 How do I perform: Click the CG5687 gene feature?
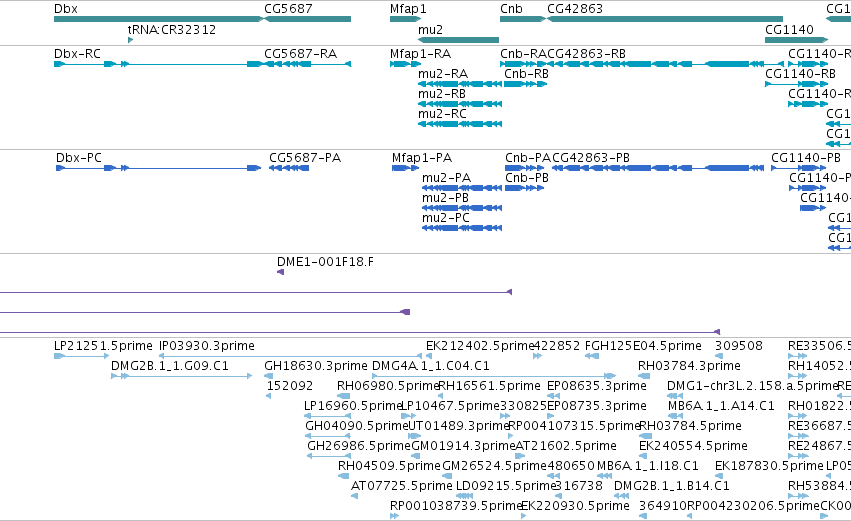point(307,19)
